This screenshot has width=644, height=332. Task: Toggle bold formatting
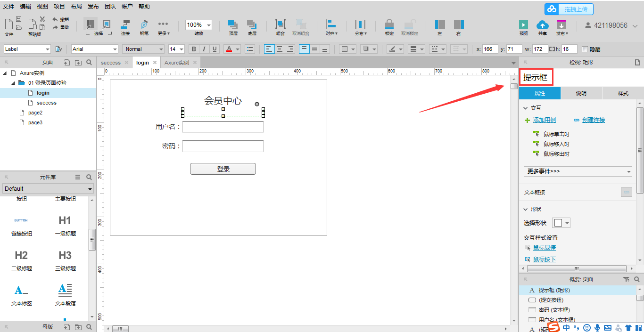coord(193,49)
